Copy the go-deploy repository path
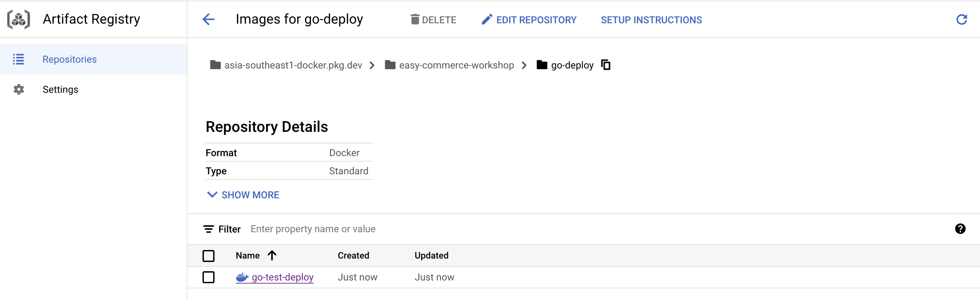980x300 pixels. pos(606,65)
